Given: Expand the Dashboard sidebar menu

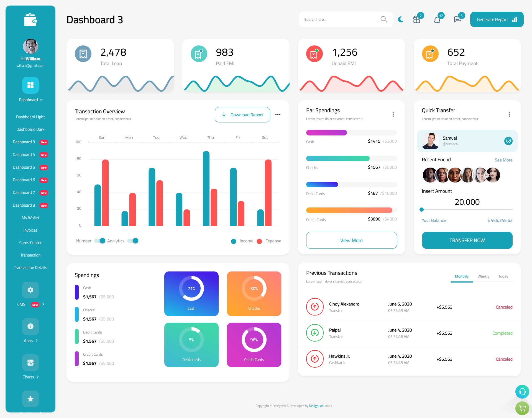Looking at the screenshot, I should click(30, 99).
